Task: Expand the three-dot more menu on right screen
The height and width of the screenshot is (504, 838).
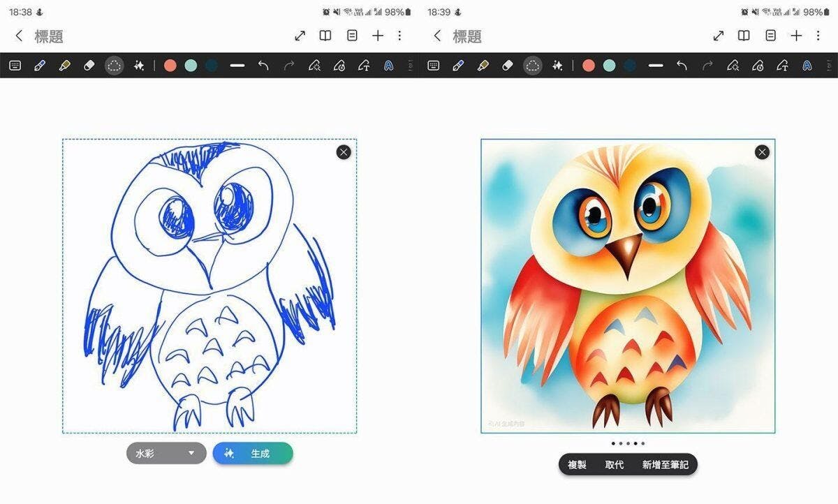Action: tap(818, 36)
